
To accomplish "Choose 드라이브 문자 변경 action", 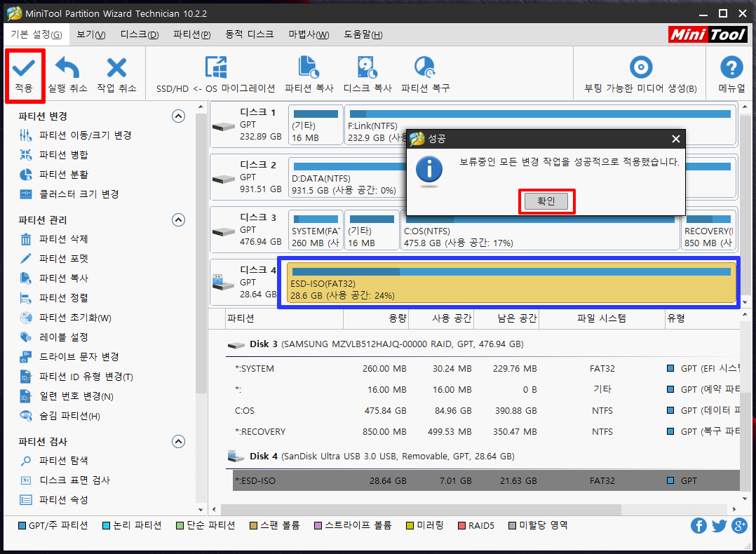I will coord(69,357).
